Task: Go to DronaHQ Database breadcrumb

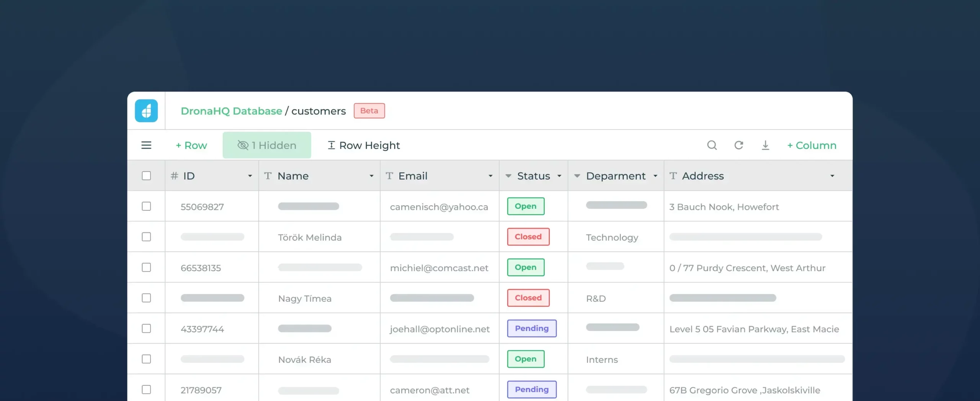Action: point(231,111)
